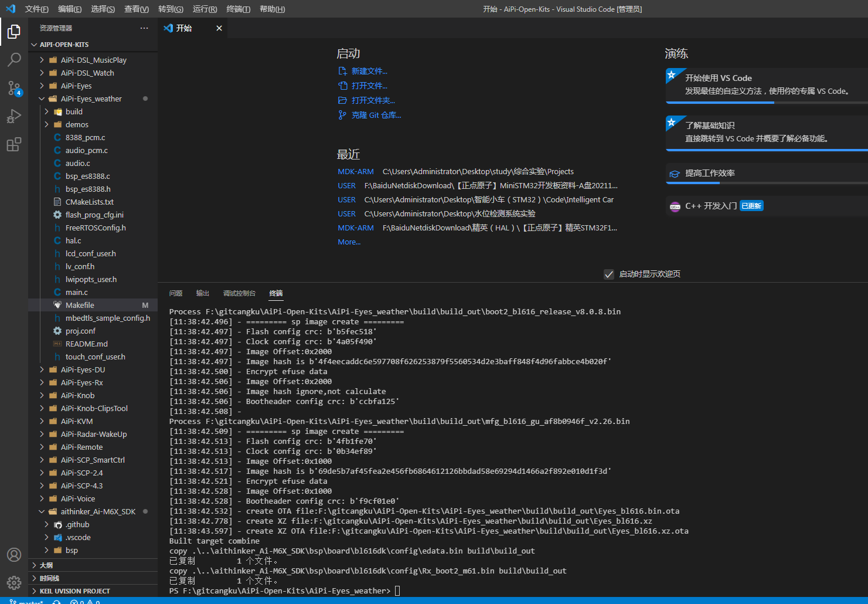Open recent MDK-ARM project under 综合实验\Projects
The width and height of the screenshot is (868, 604).
click(x=356, y=171)
